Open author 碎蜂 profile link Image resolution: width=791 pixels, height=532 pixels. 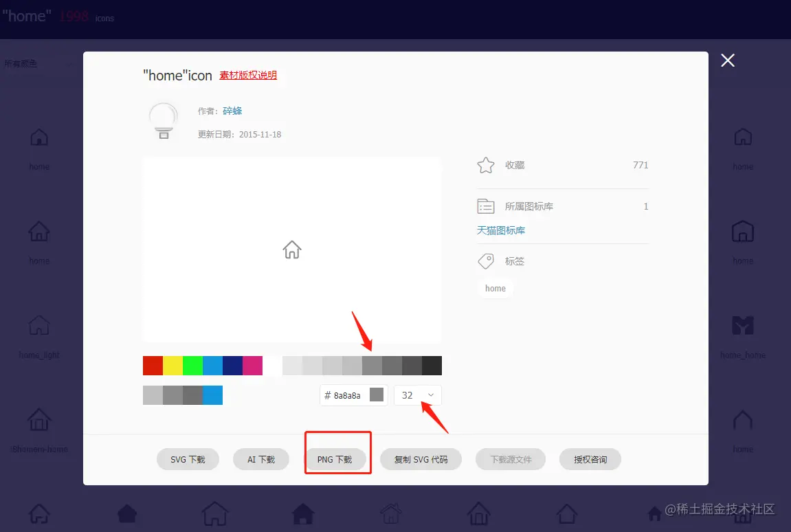coord(232,111)
